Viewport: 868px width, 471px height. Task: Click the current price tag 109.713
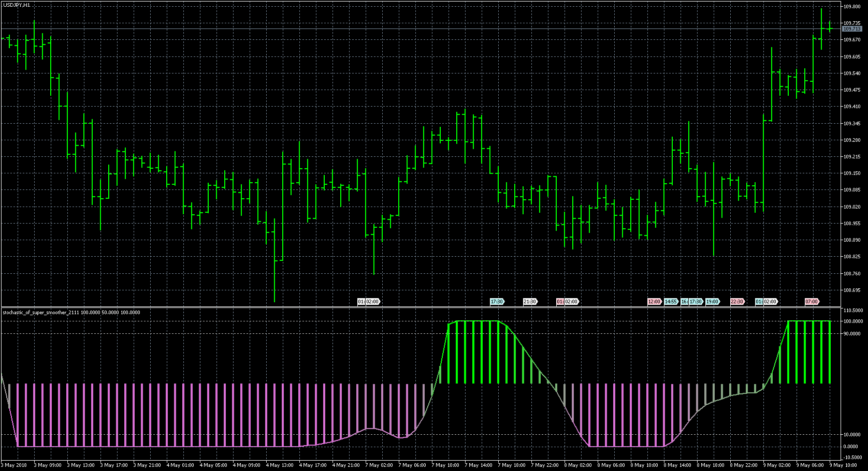tap(852, 29)
